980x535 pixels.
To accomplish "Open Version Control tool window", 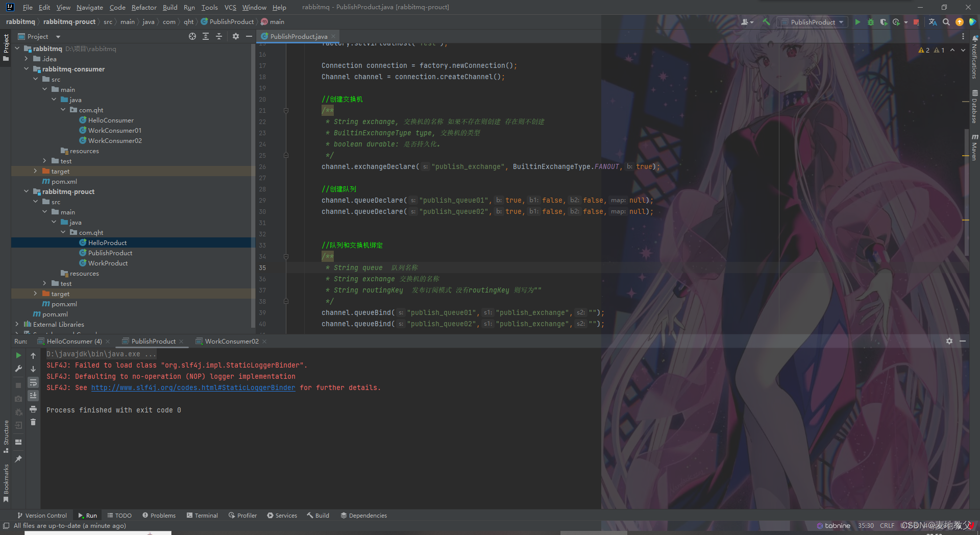I will click(x=42, y=516).
